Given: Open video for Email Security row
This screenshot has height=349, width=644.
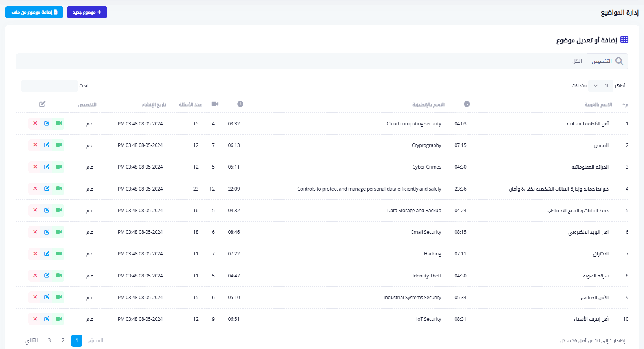Looking at the screenshot, I should [59, 232].
